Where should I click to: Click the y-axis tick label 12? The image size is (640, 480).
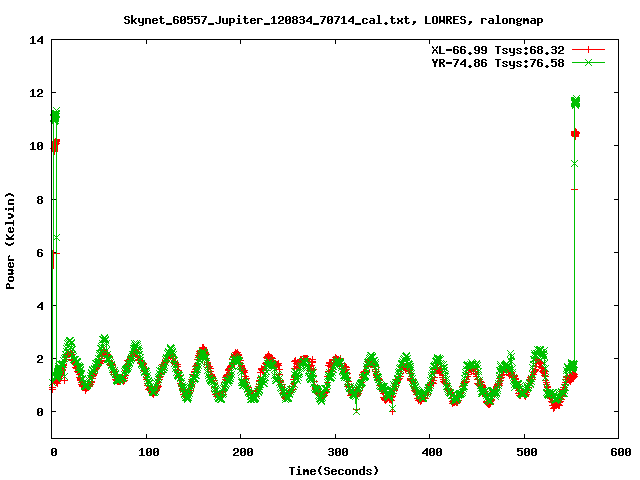tap(36, 93)
